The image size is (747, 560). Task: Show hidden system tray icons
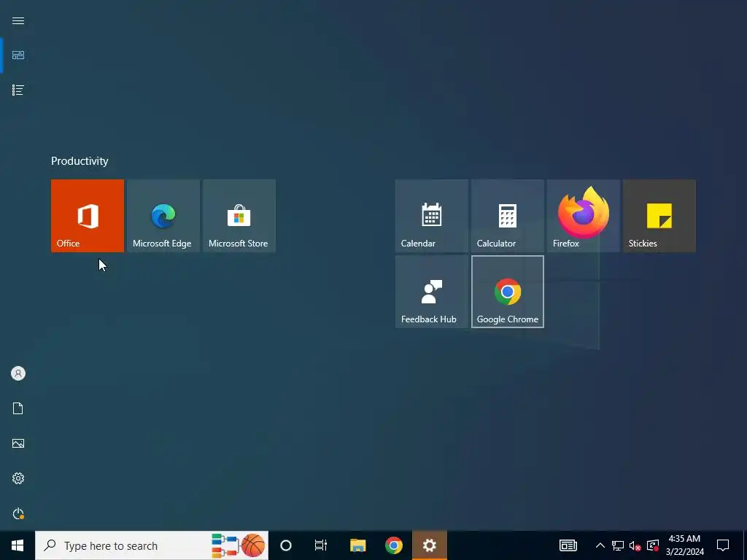point(600,545)
